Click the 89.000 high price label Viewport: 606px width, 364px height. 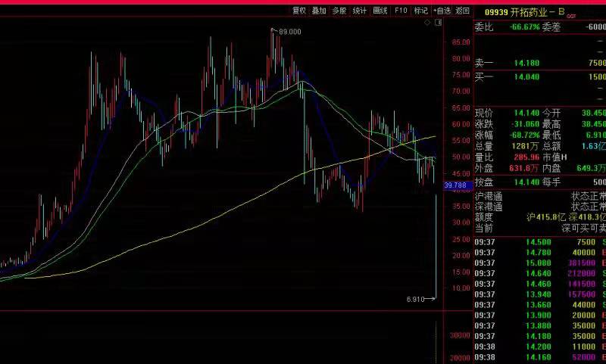coord(289,32)
